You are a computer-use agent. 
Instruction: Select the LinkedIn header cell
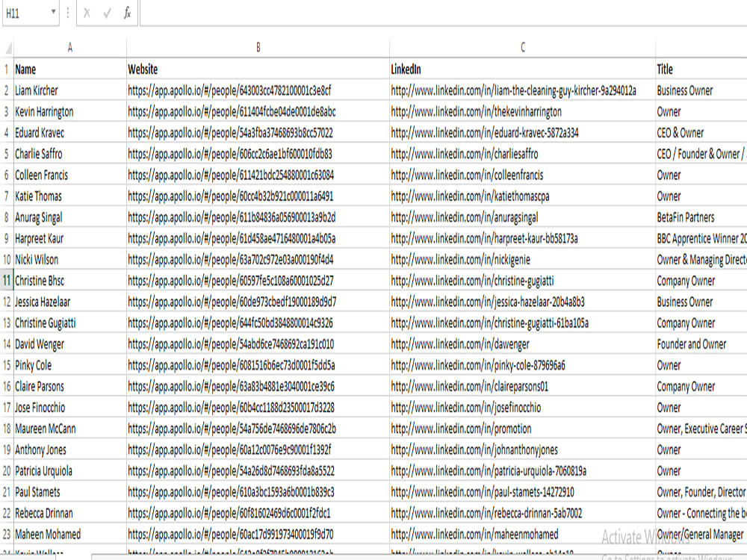(523, 69)
